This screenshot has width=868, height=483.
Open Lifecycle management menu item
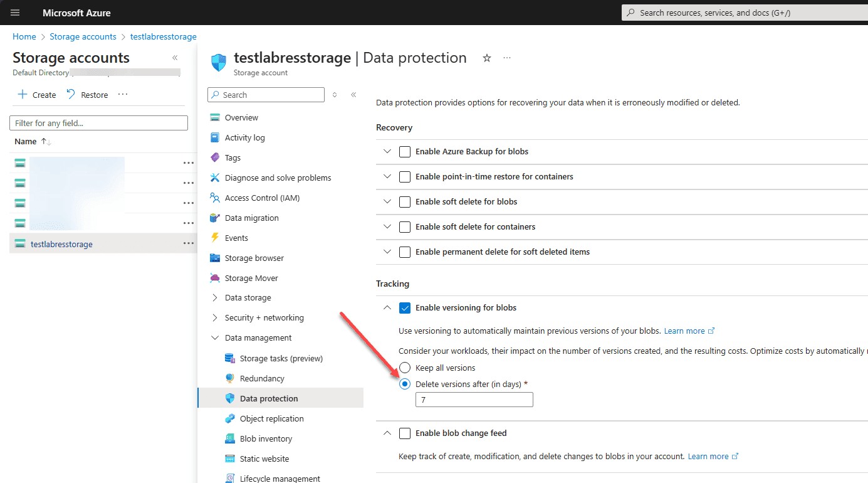[x=280, y=479]
